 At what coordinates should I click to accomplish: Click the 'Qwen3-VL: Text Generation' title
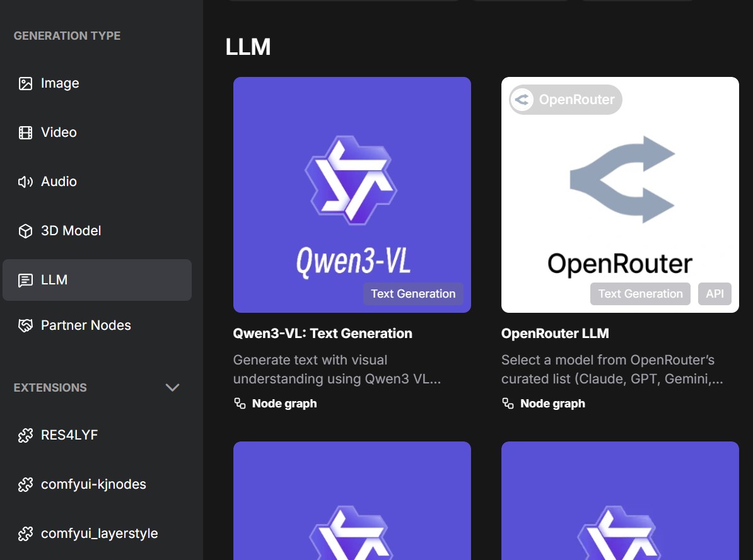coord(323,334)
